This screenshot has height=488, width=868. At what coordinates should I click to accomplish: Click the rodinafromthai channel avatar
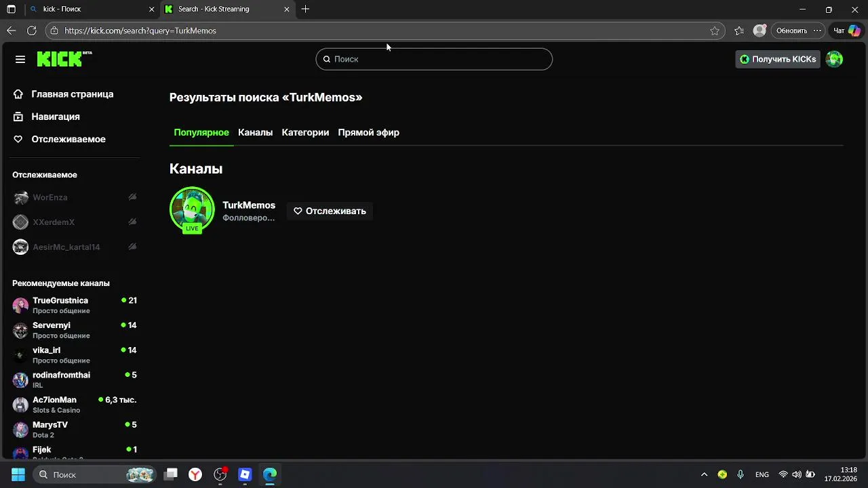point(21,380)
